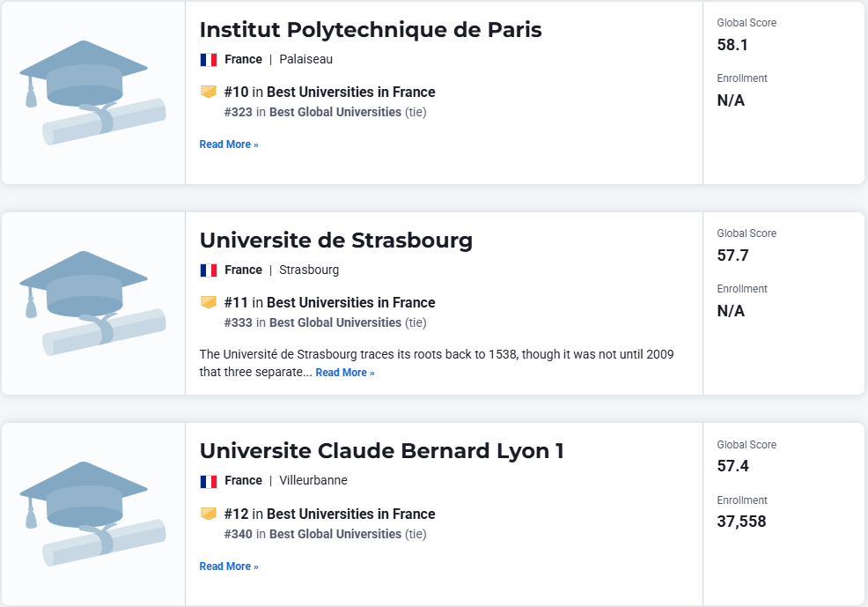Click the France flag icon beside Strasbourg

click(x=209, y=270)
